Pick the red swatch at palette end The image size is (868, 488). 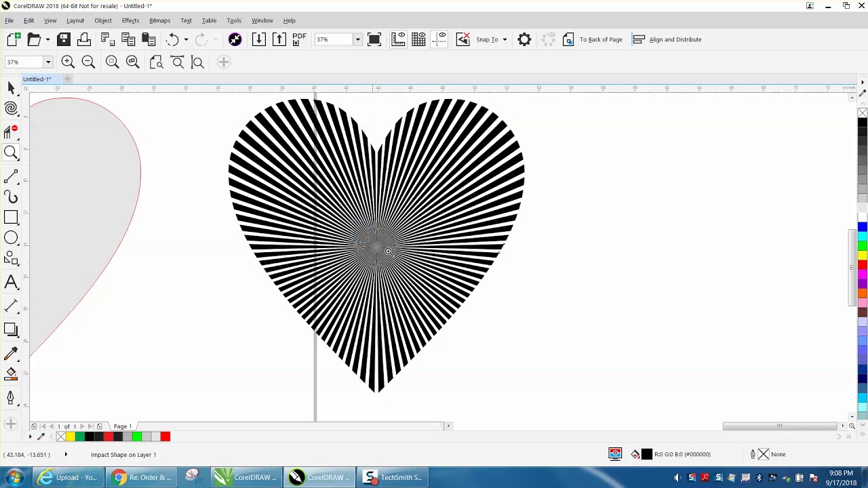(165, 436)
